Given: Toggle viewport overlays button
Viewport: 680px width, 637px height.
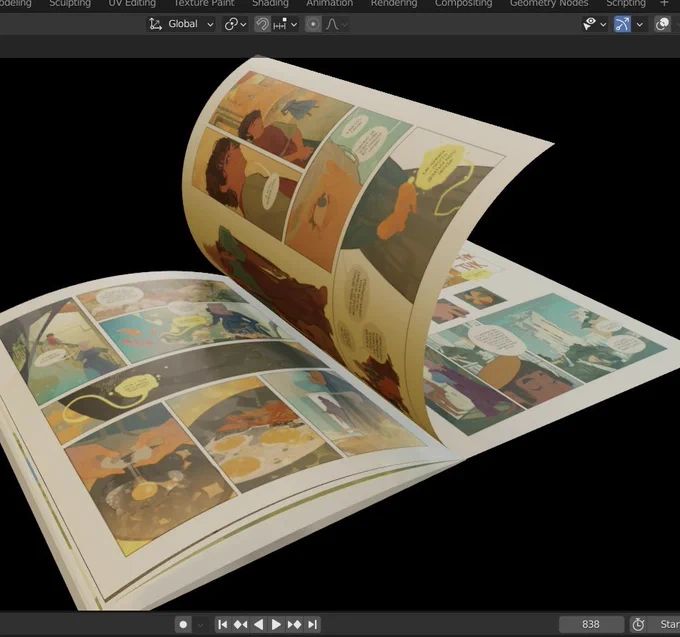Looking at the screenshot, I should pyautogui.click(x=662, y=24).
